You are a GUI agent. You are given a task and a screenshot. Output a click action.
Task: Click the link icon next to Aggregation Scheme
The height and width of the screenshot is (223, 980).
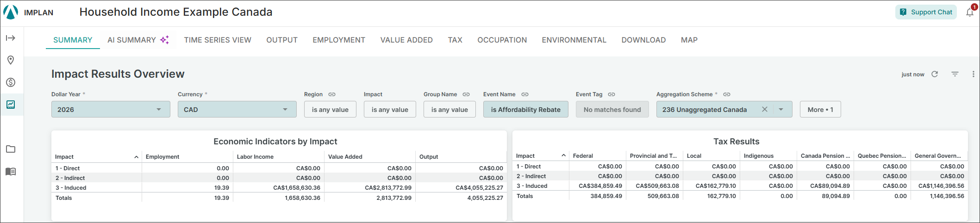point(727,94)
